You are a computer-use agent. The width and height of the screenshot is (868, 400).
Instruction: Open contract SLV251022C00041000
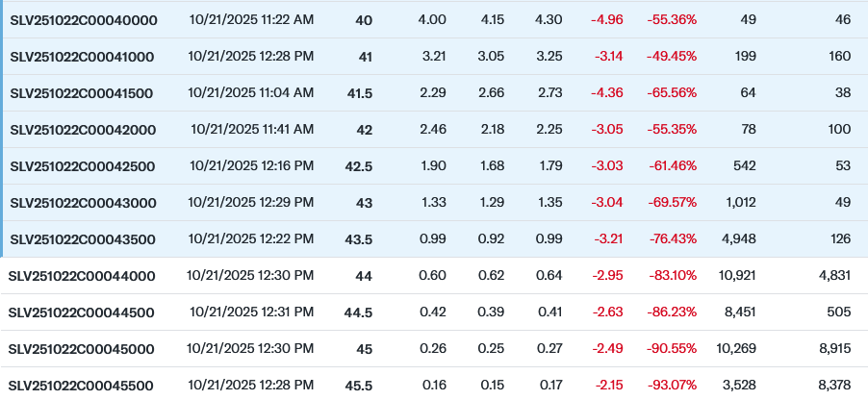point(82,57)
